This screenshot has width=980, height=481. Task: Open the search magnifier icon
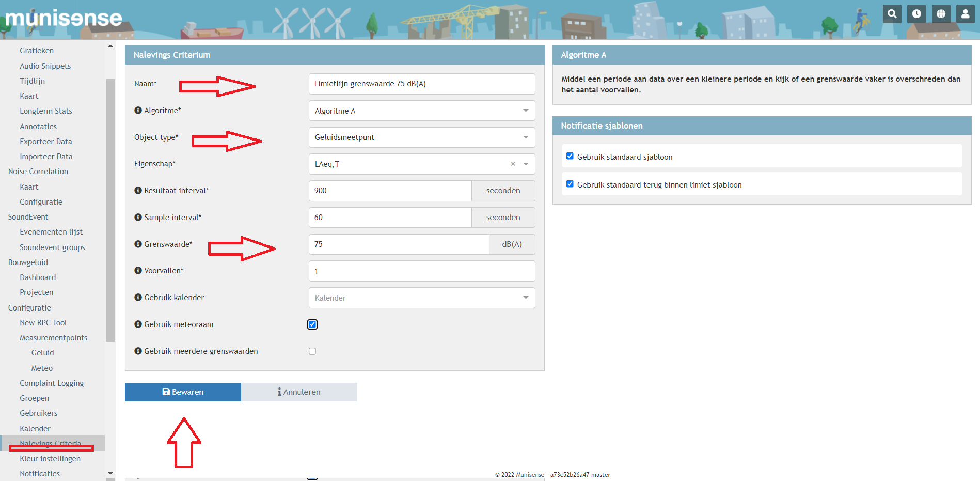pyautogui.click(x=892, y=14)
